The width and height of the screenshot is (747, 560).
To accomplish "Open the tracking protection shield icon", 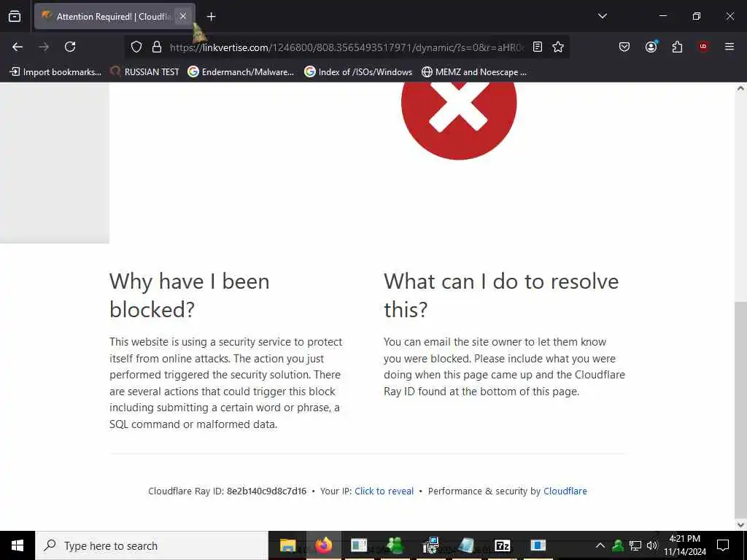I will [x=136, y=47].
